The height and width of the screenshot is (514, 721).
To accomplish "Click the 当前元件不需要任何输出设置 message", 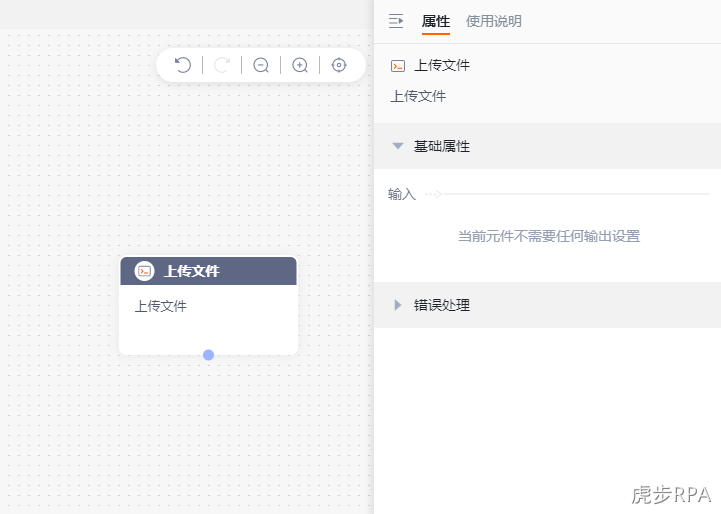I will [x=549, y=236].
